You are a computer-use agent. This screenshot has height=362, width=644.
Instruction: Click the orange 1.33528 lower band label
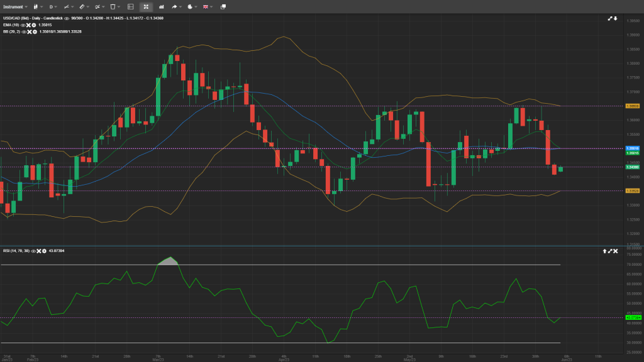click(x=632, y=191)
